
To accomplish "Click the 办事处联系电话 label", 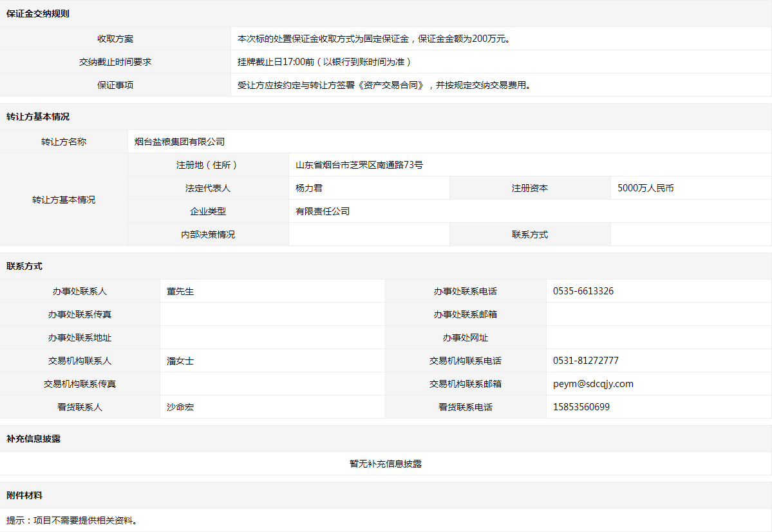I will (x=466, y=291).
